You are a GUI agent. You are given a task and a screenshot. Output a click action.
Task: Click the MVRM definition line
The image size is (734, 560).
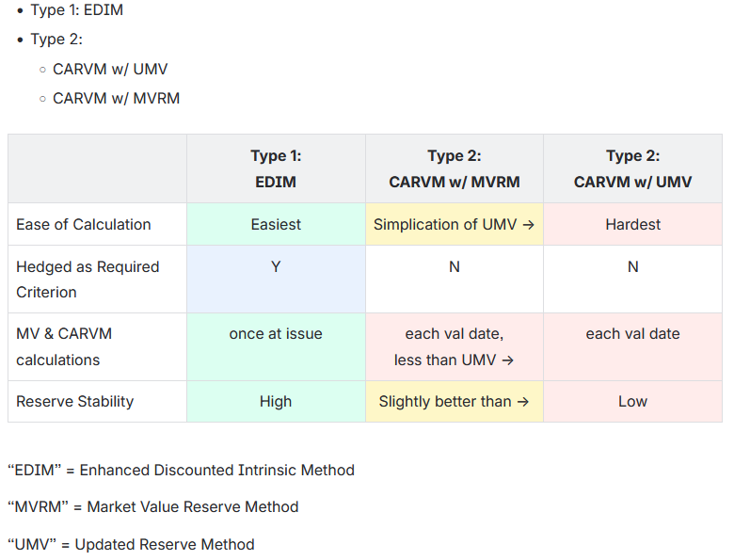coord(153,507)
